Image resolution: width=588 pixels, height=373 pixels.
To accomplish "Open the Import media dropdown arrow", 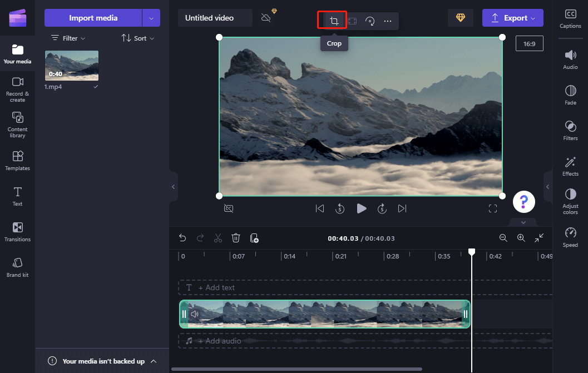I will 151,18.
